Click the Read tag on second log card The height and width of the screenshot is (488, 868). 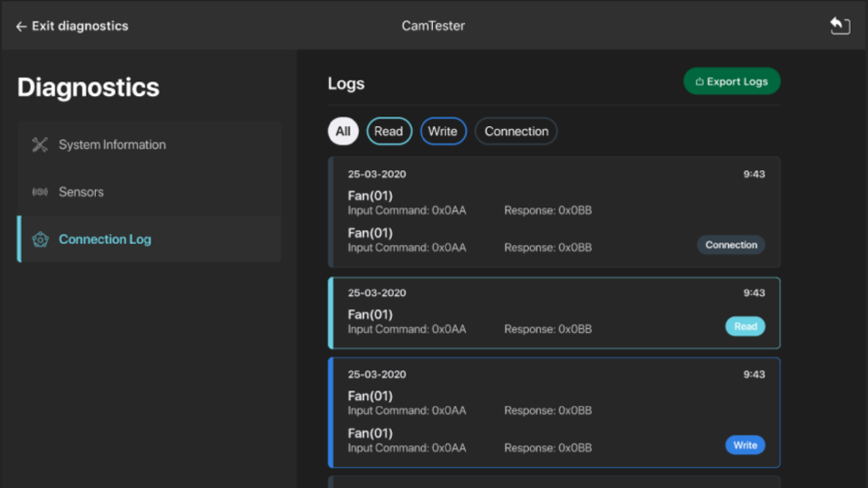coord(745,326)
